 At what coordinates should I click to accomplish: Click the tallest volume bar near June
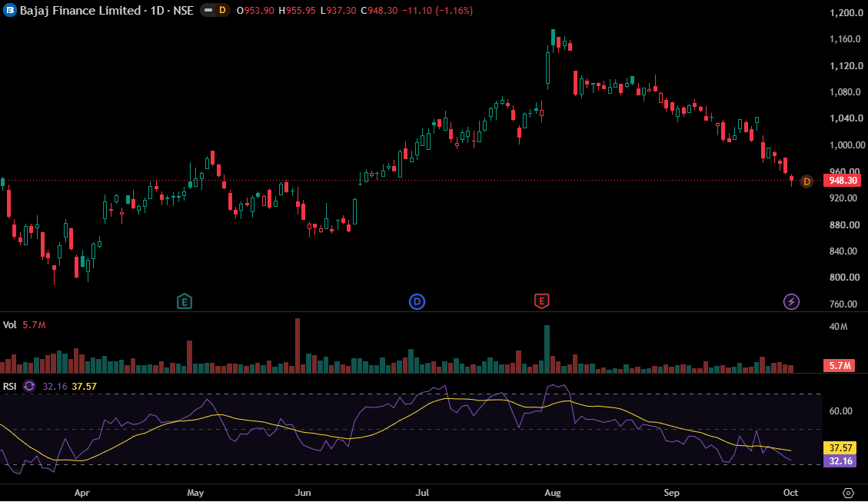[298, 345]
